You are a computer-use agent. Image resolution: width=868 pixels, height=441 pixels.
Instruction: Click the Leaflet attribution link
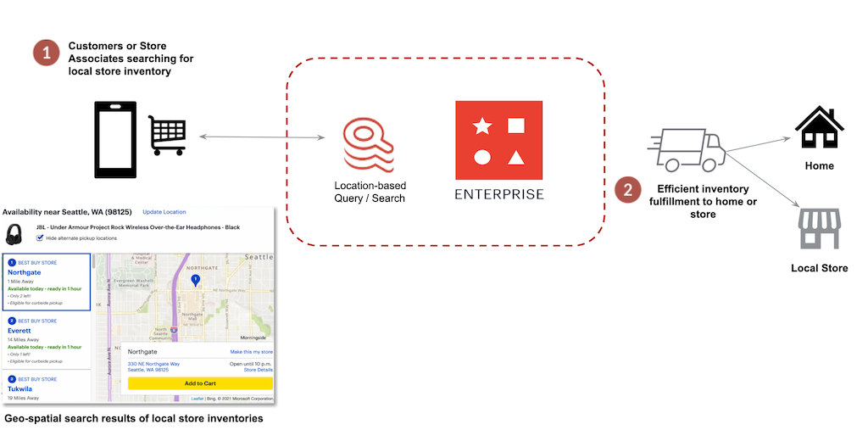[x=197, y=399]
